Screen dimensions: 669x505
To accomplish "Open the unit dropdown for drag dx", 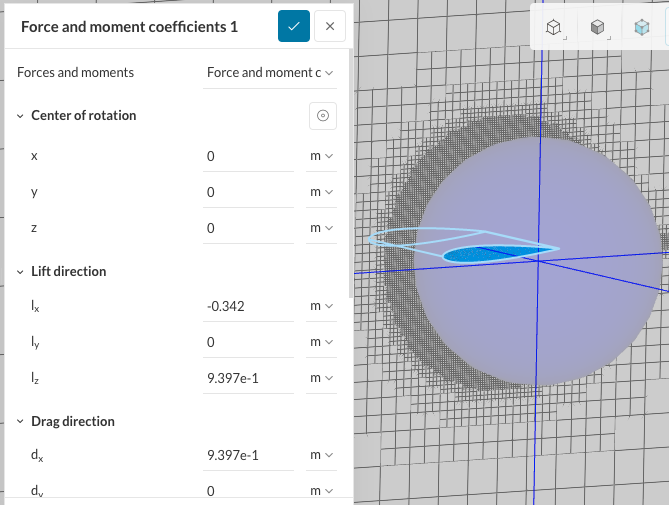I will pyautogui.click(x=321, y=456).
